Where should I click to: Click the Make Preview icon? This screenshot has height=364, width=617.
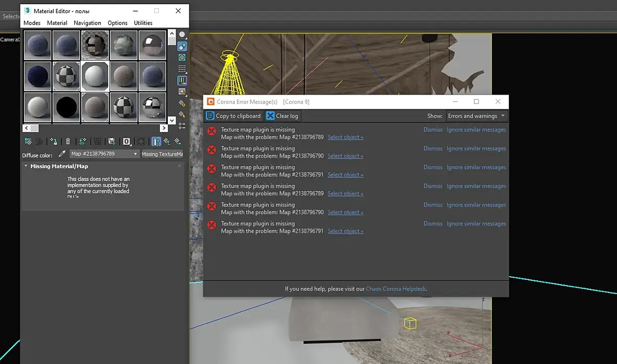coord(182,91)
